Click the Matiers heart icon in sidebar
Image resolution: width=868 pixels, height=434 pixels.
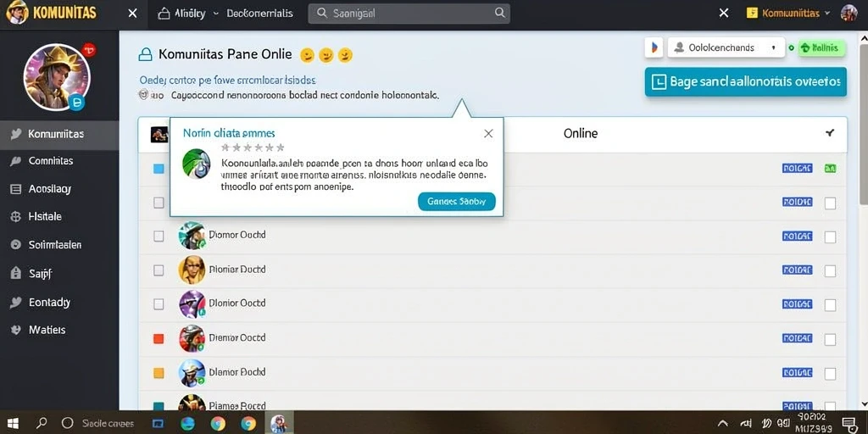click(x=16, y=330)
